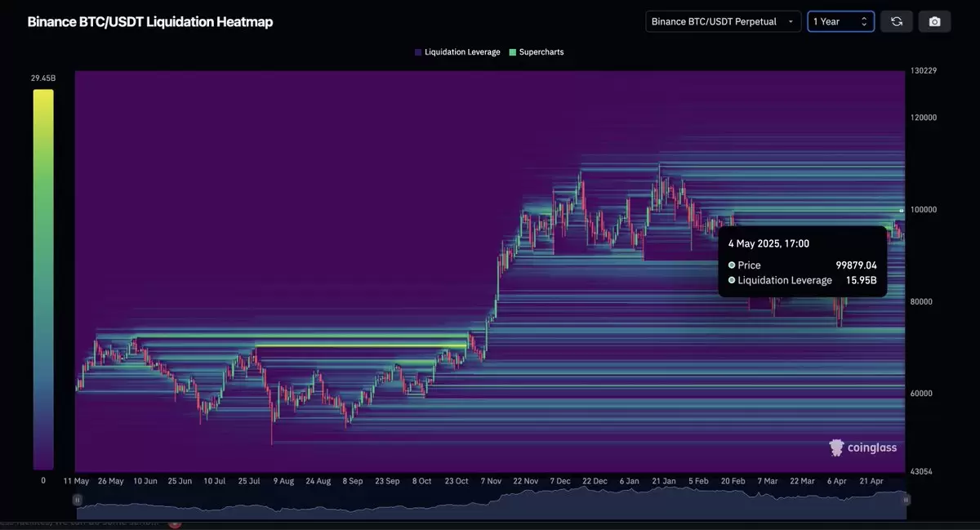
Task: Click the 9 Aug date axis label
Action: click(x=283, y=482)
